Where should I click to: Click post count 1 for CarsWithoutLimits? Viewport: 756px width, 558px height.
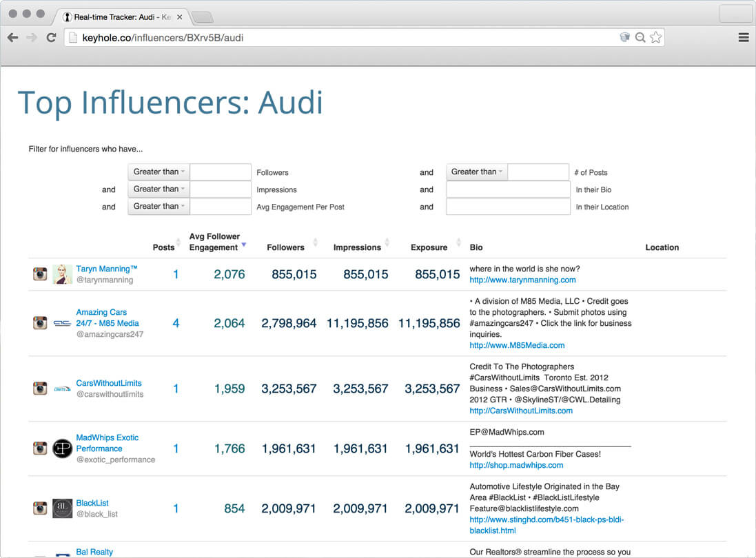[x=176, y=389]
